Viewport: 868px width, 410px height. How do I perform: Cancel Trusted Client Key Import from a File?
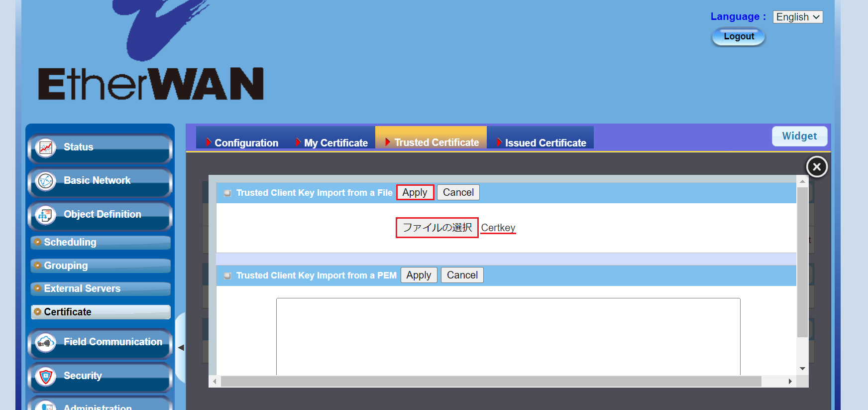pos(458,192)
